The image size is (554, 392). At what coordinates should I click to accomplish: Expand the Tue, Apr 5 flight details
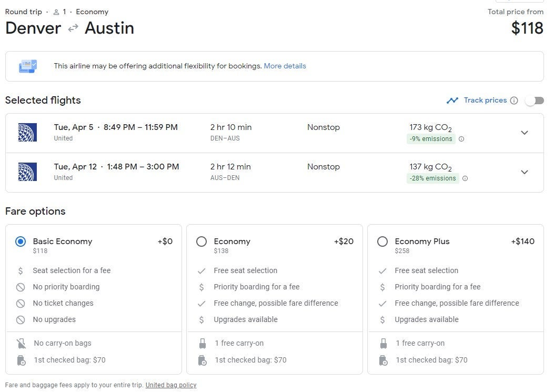coord(524,133)
